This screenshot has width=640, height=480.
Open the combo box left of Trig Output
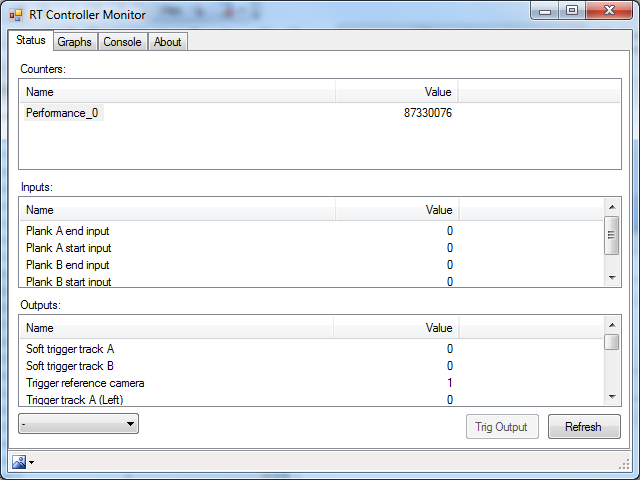(x=78, y=424)
